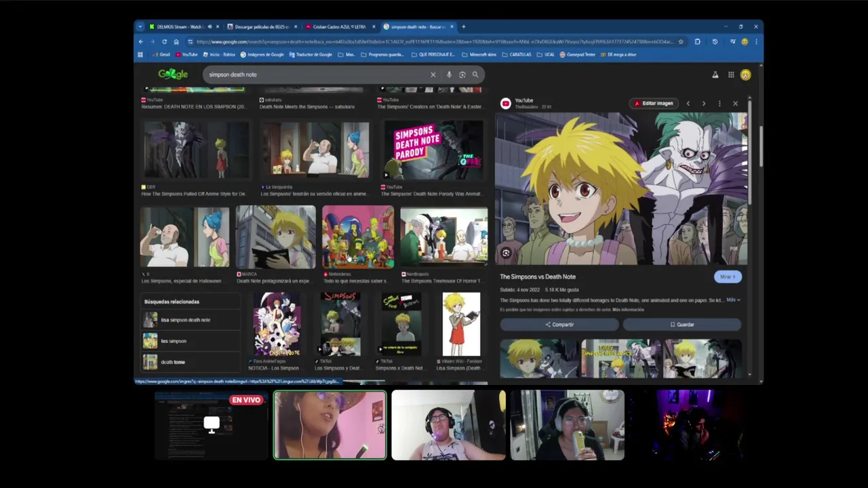
Task: Open the Google apps grid
Action: (x=731, y=75)
